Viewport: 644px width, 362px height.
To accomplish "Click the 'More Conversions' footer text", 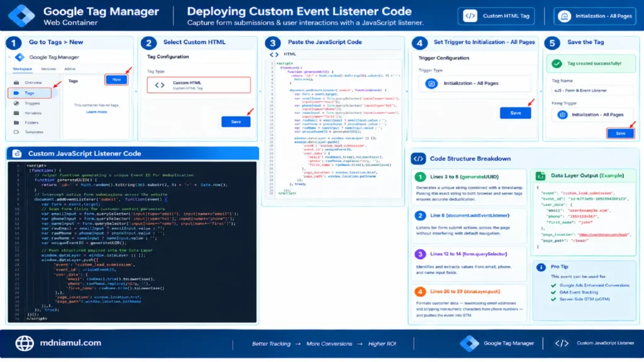I will (x=329, y=344).
